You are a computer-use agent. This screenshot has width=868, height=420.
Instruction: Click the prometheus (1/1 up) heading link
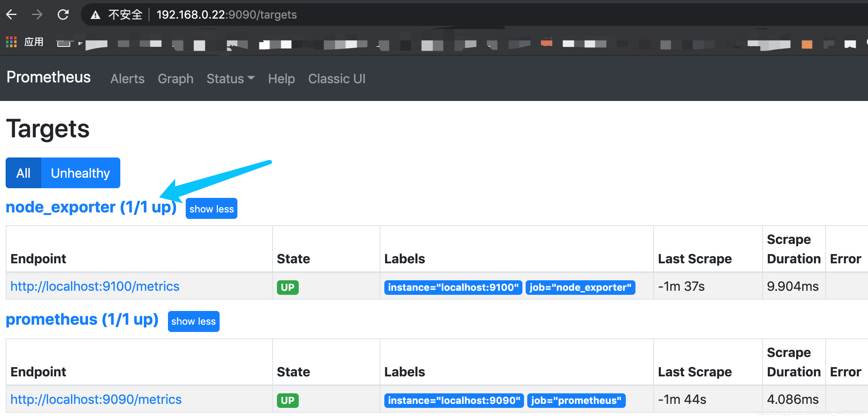coord(82,319)
